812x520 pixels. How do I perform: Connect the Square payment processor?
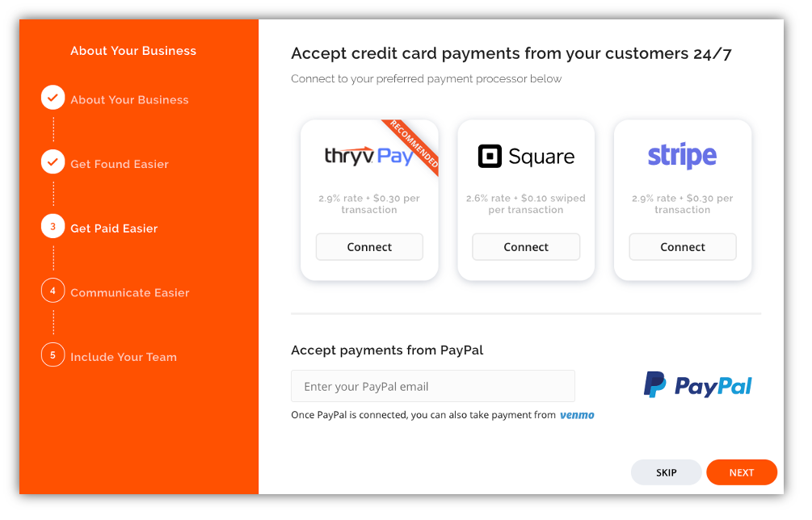click(x=526, y=247)
